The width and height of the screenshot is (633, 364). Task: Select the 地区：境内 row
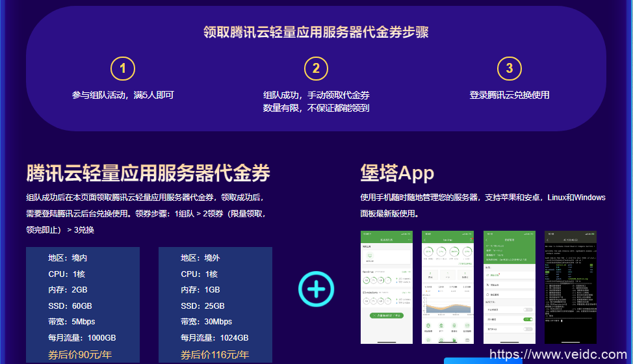click(x=68, y=258)
